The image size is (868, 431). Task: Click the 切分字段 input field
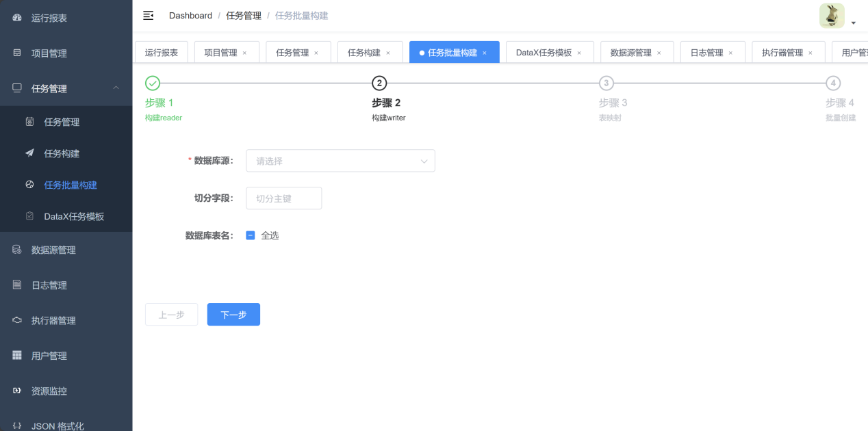tap(283, 198)
